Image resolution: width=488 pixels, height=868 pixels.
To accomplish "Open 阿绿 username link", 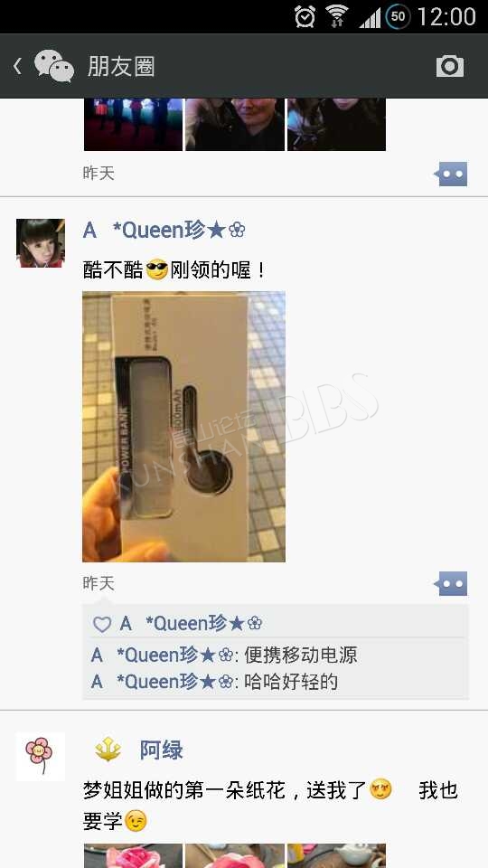I will [x=161, y=750].
